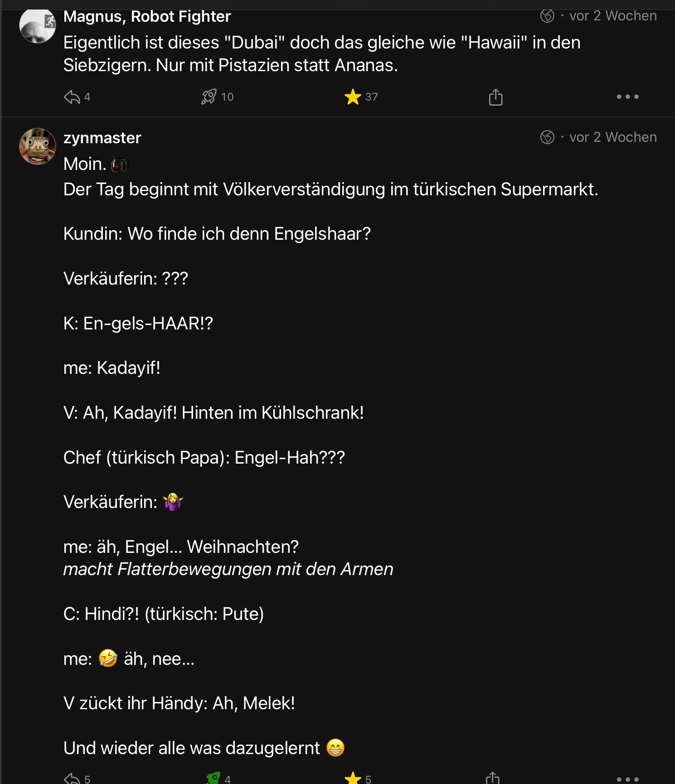Share zynmaster's post
Screen dimensions: 675x784
493,778
